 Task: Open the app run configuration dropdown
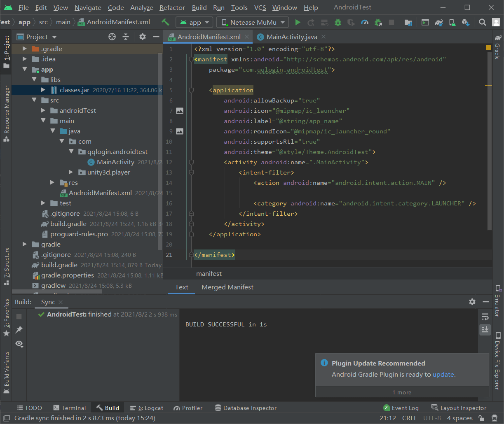click(195, 22)
